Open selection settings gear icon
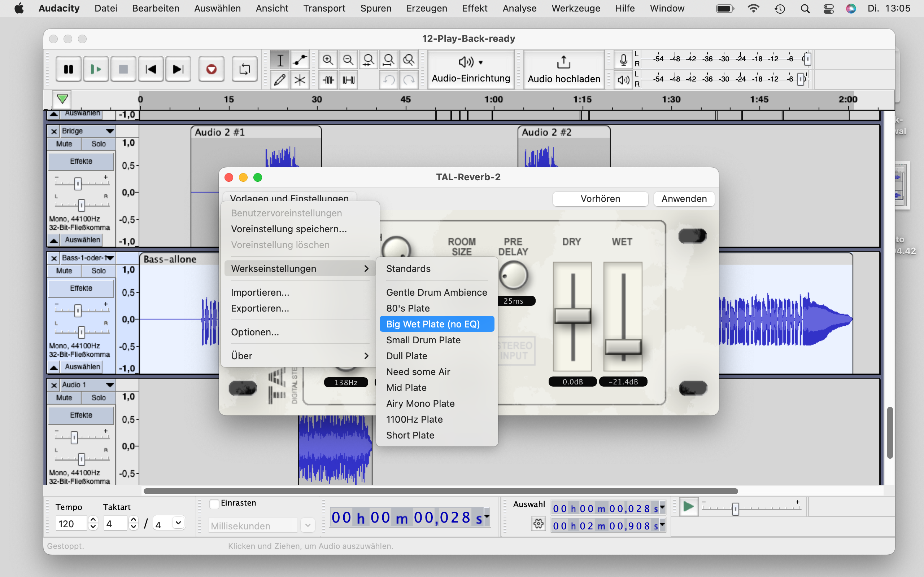The height and width of the screenshot is (577, 924). click(x=539, y=524)
